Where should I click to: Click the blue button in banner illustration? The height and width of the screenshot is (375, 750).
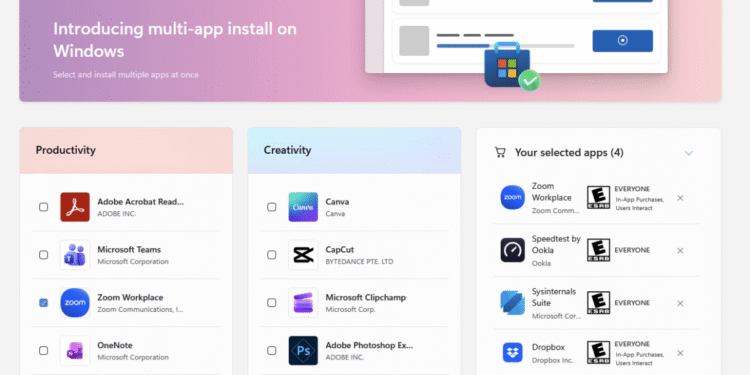[x=622, y=41]
